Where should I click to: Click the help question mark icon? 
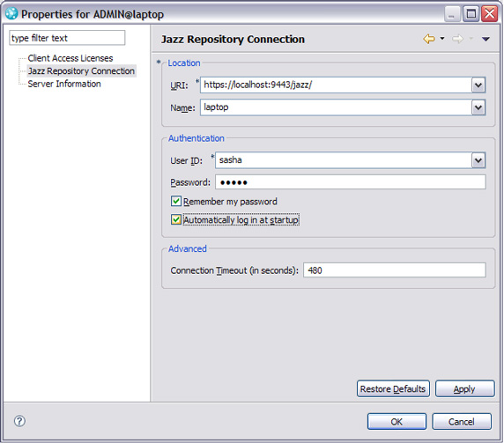click(19, 421)
